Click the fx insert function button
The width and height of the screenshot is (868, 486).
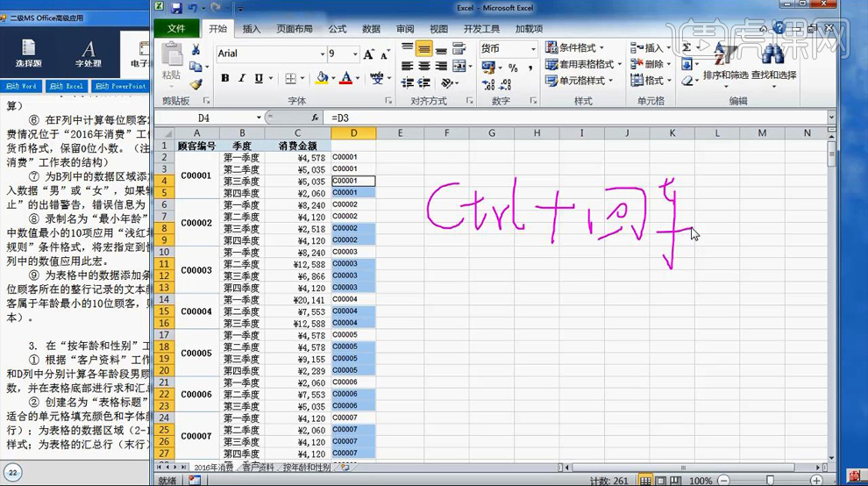tap(315, 118)
